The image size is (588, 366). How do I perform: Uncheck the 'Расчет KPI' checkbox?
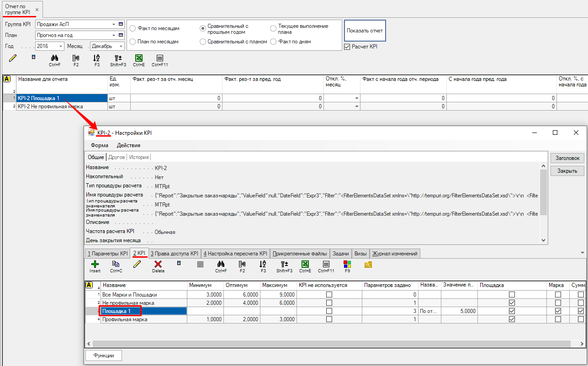pyautogui.click(x=347, y=47)
